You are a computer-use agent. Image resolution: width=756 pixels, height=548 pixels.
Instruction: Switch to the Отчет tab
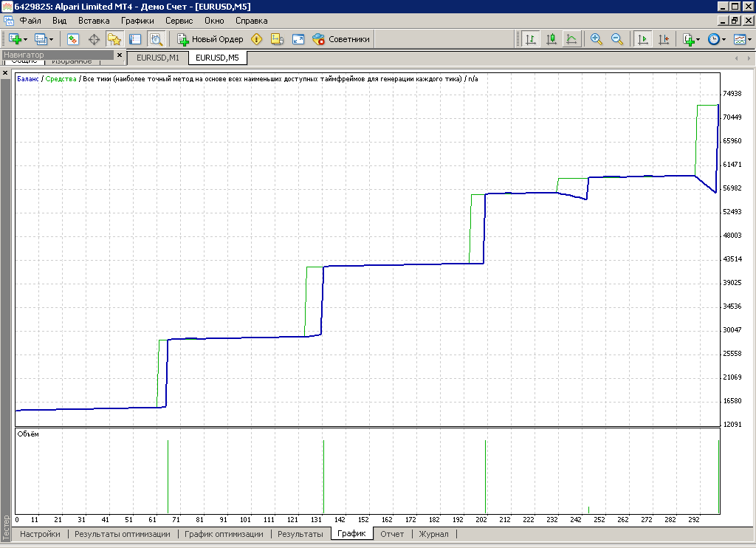pyautogui.click(x=392, y=534)
